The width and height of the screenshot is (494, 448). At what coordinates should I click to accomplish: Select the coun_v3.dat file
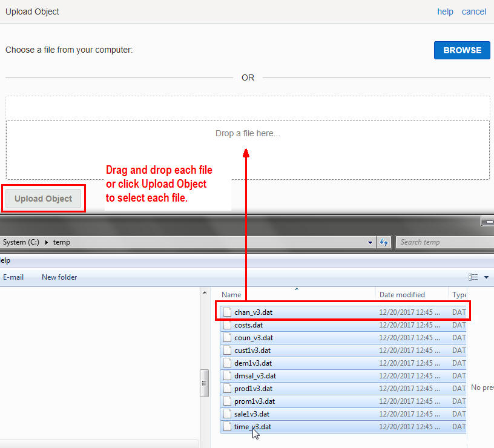343,338
